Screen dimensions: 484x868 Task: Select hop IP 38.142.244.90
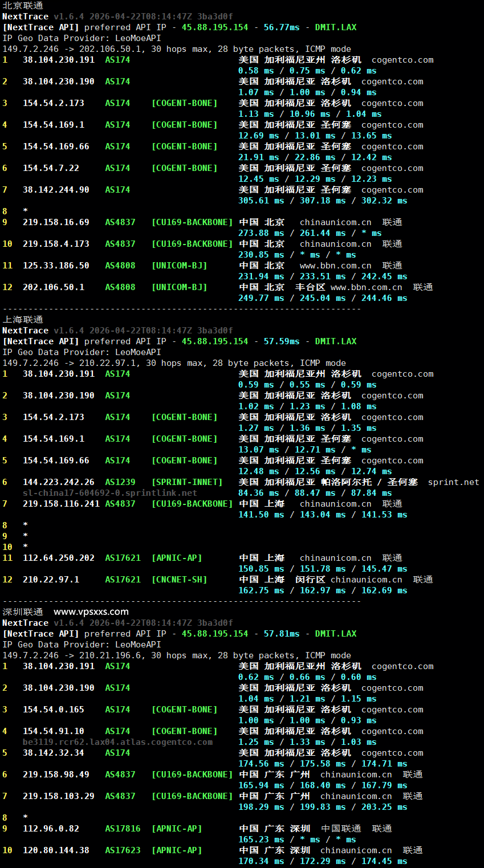(x=56, y=190)
